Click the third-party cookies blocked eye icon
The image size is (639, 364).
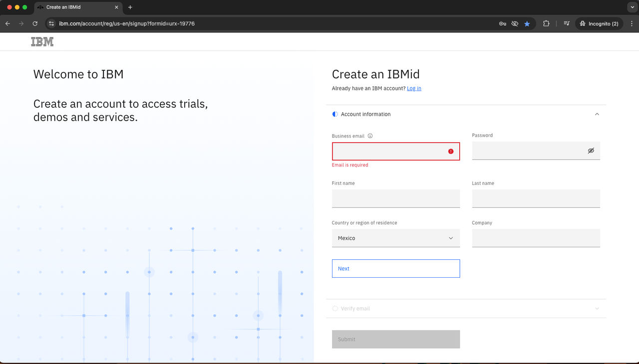click(515, 23)
